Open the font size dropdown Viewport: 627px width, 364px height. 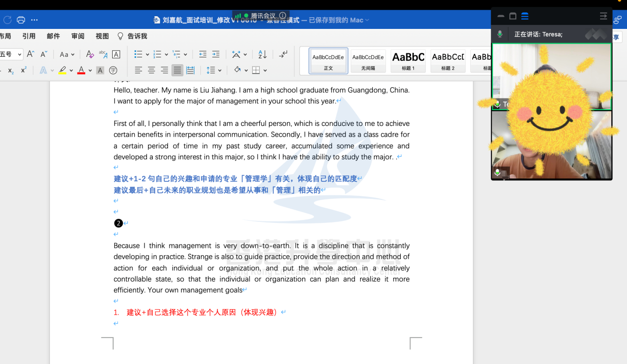(x=20, y=55)
